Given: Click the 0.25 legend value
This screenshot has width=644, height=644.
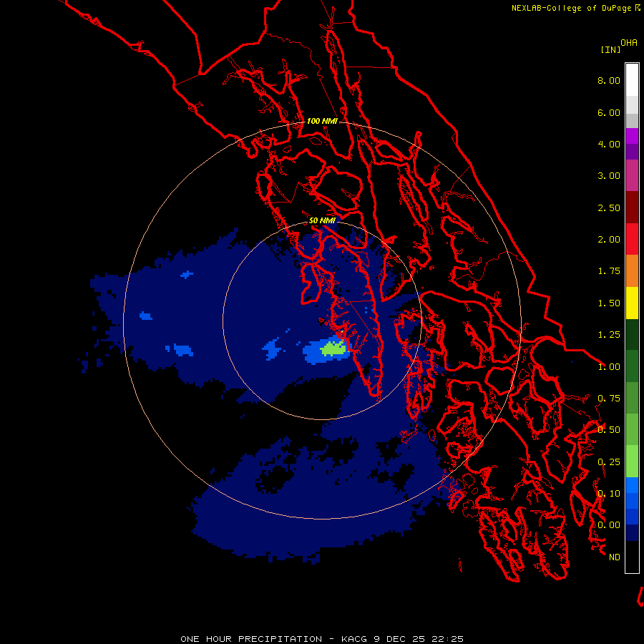Looking at the screenshot, I should [609, 462].
